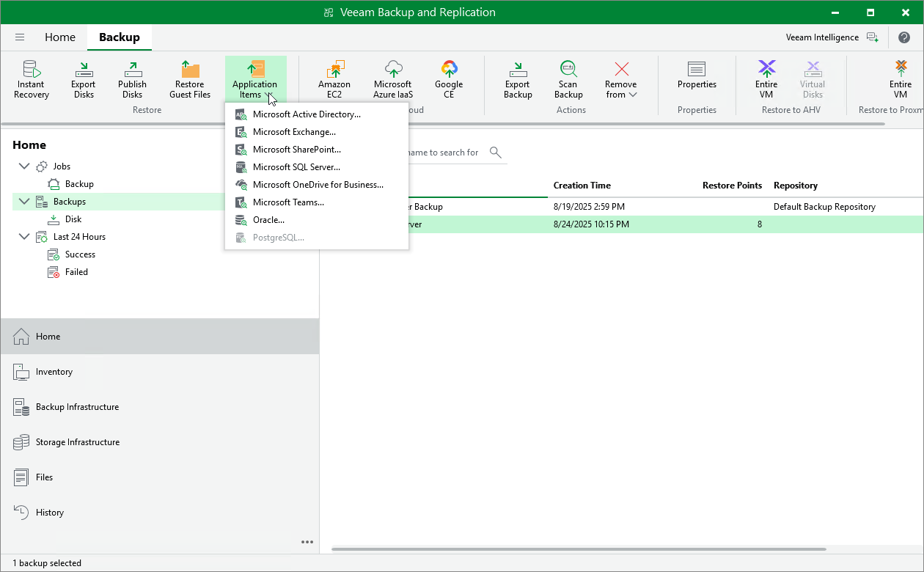The image size is (924, 572).
Task: Select Microsoft Active Directory menu entry
Action: pos(307,114)
